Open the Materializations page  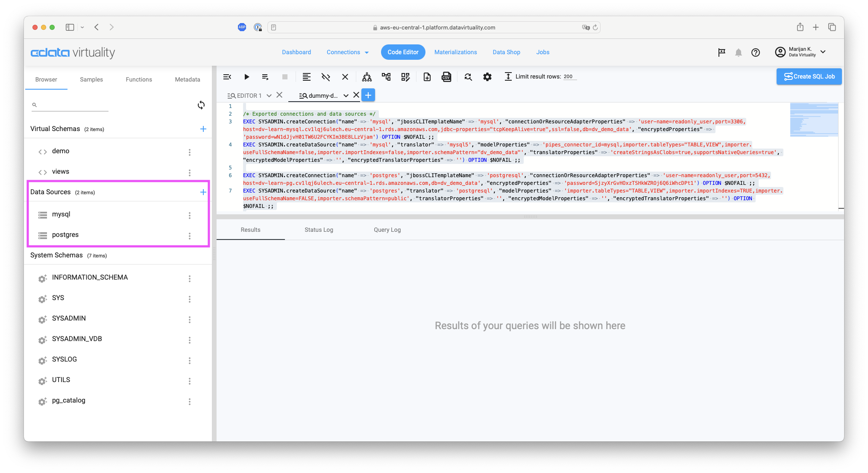(455, 52)
